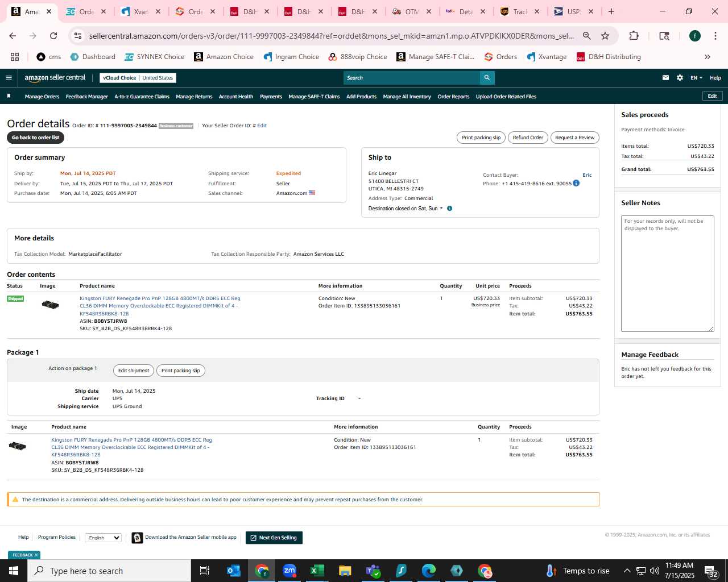Open the messages envelope icon
Viewport: 728px width, 582px height.
coord(665,78)
